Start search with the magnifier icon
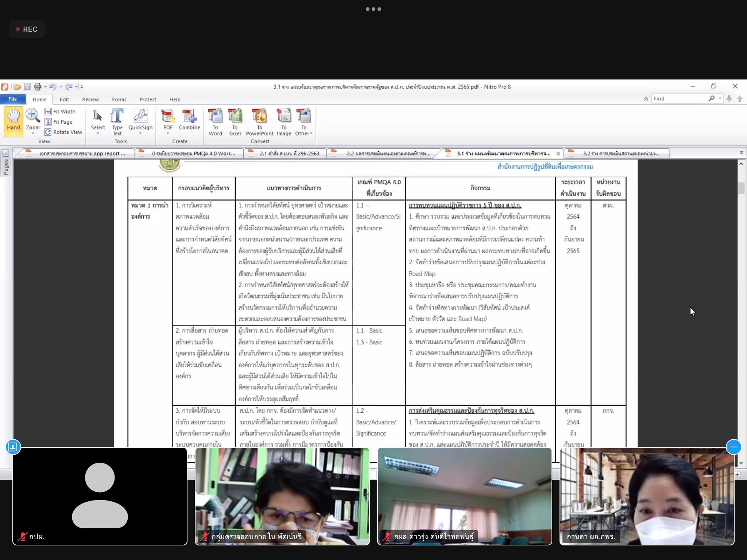747x560 pixels. point(712,98)
